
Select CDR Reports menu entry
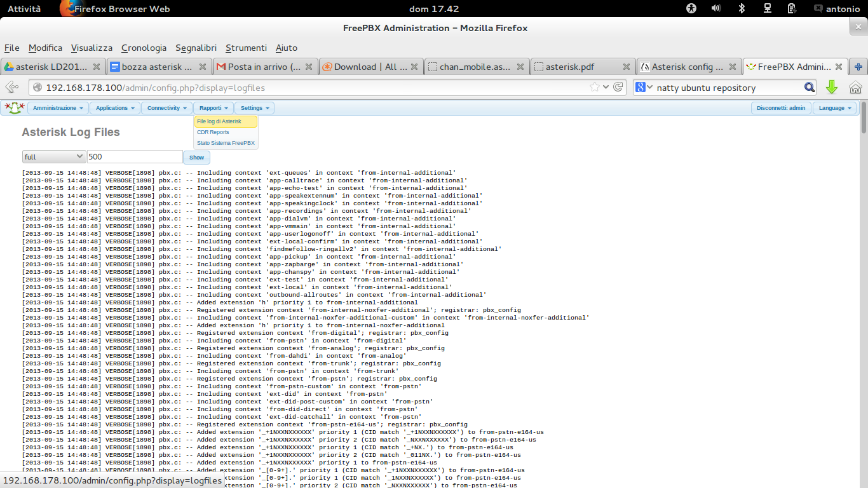(213, 132)
